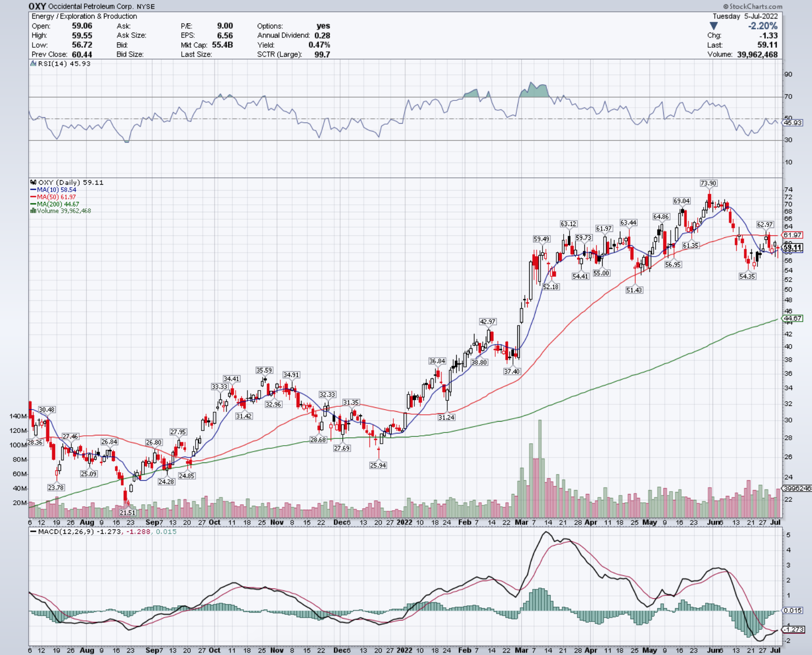Click the 59.49 price label
The height and width of the screenshot is (655, 812).
(x=541, y=239)
